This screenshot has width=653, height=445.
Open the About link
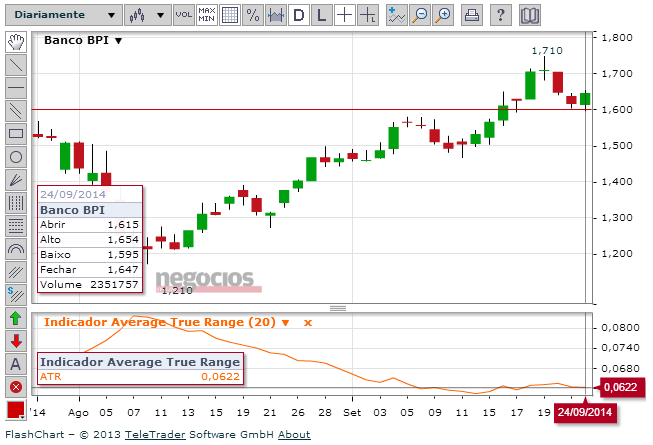(x=294, y=435)
